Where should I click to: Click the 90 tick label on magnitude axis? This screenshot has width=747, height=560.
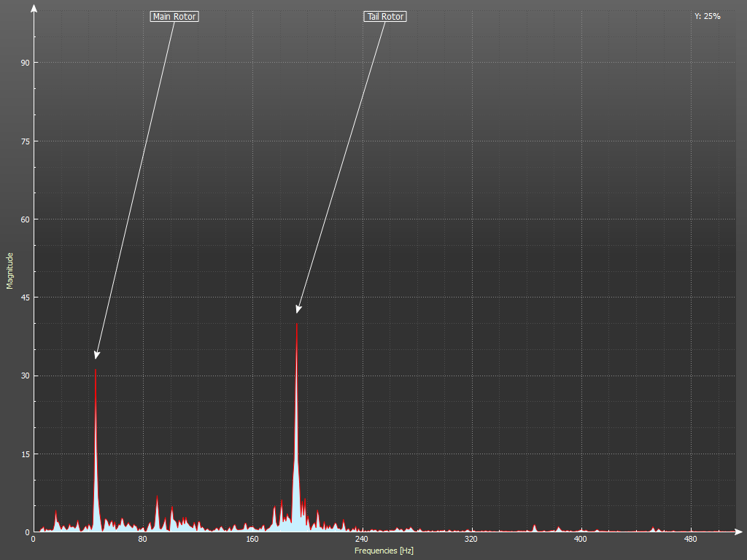coord(25,63)
